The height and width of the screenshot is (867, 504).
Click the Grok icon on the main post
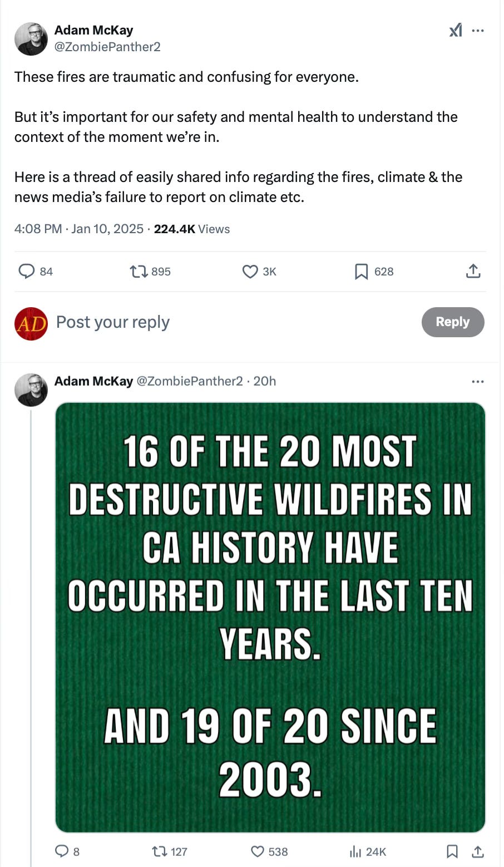(x=456, y=30)
